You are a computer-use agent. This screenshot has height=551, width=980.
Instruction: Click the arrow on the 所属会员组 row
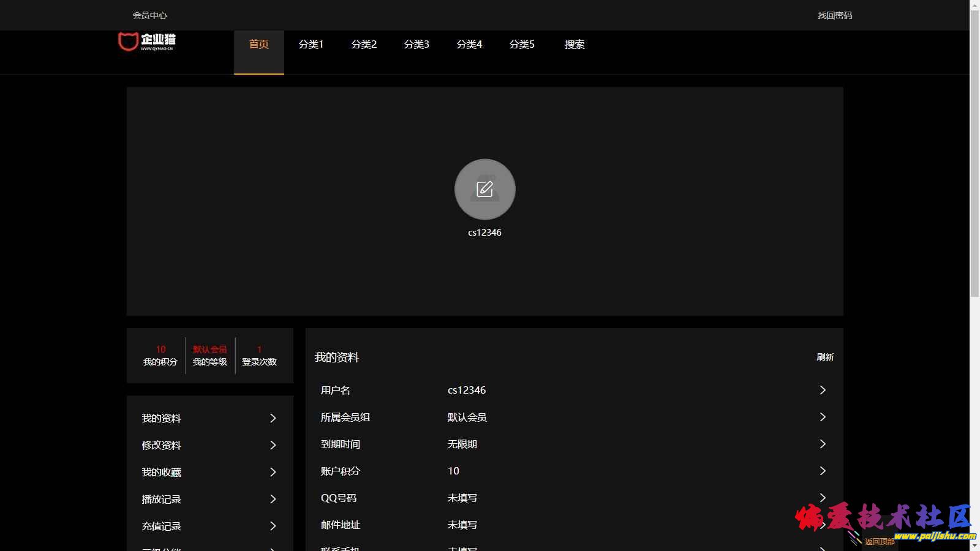[823, 417]
